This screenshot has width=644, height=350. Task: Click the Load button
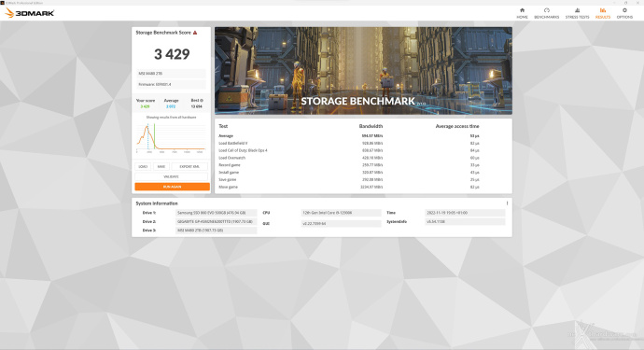tap(143, 166)
